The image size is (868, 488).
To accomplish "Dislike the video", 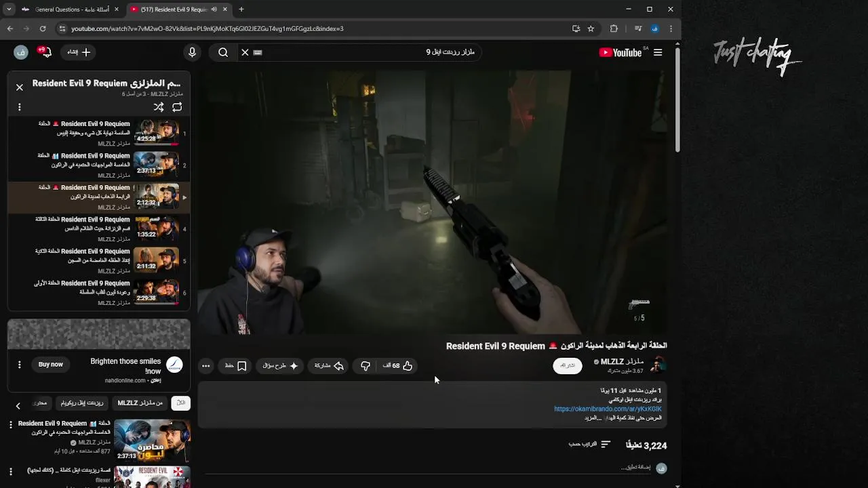I will (366, 366).
